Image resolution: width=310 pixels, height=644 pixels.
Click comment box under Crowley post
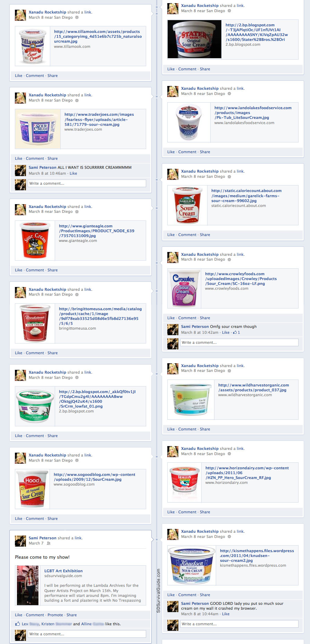239,342
